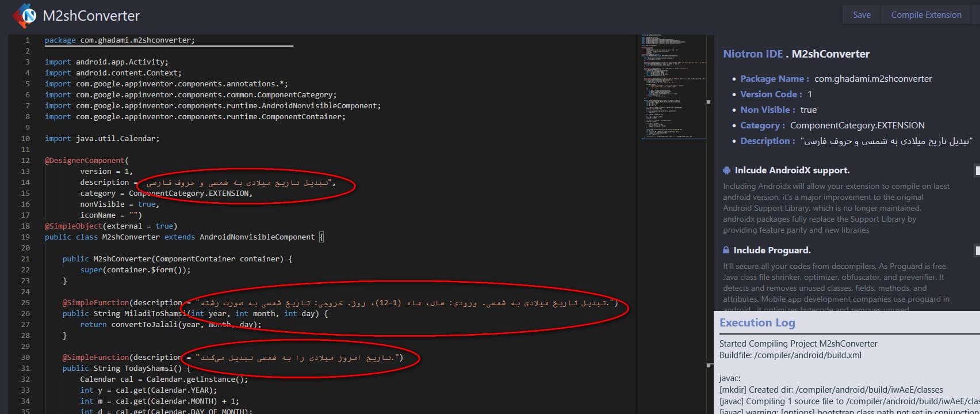The height and width of the screenshot is (414, 980).
Task: Click the @SimpleObject(external = true) line
Action: [111, 226]
